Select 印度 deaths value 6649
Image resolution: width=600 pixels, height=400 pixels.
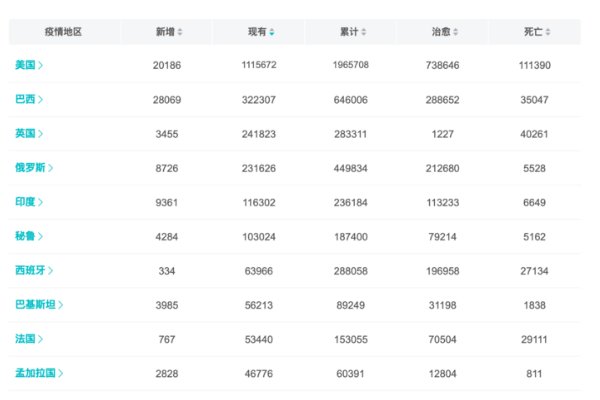535,202
